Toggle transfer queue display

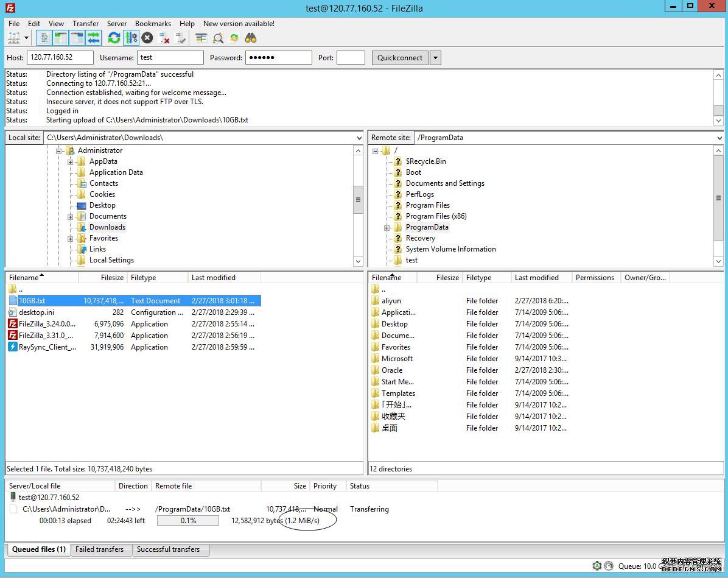[94, 38]
